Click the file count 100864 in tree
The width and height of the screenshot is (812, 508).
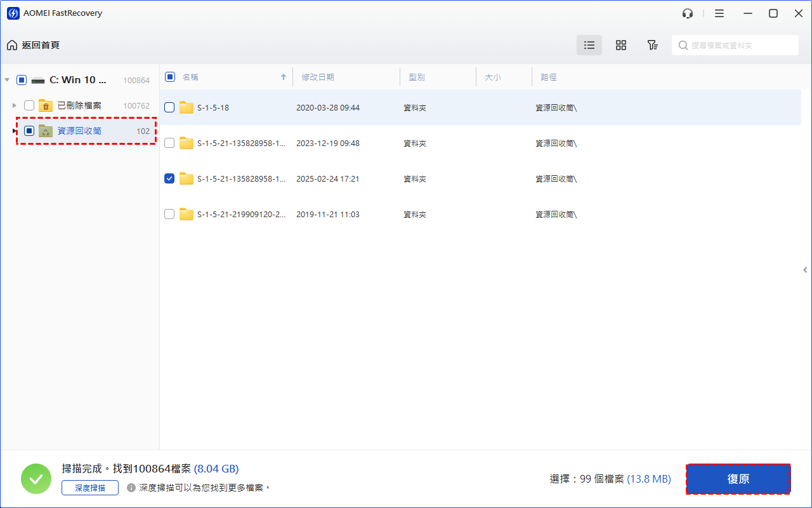(x=136, y=81)
